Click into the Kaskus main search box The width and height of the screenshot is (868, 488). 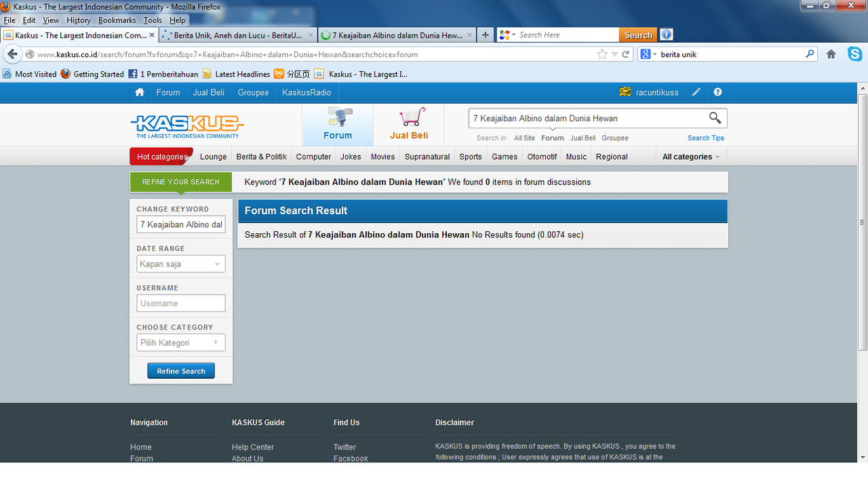(x=587, y=118)
